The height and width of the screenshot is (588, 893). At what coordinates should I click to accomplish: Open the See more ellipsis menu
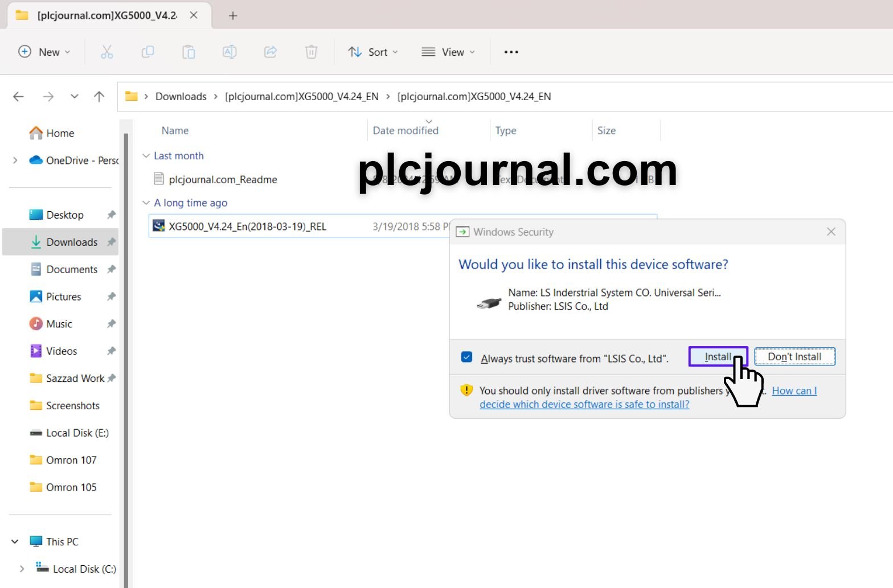point(511,52)
